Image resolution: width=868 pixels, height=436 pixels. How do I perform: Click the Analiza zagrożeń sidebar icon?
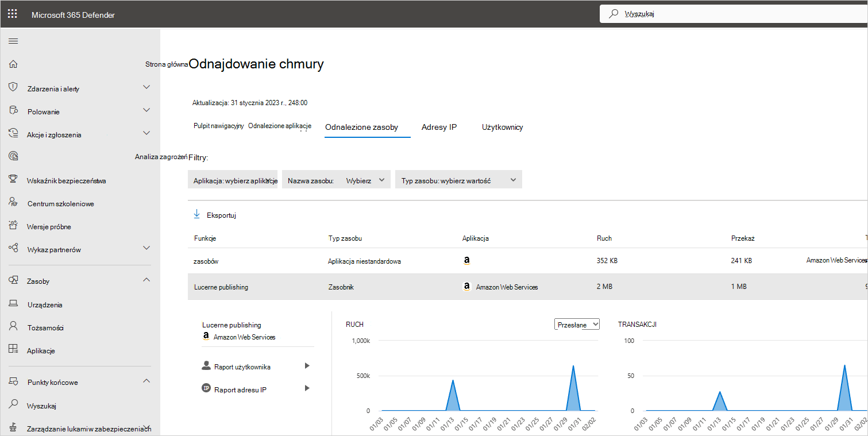tap(13, 156)
